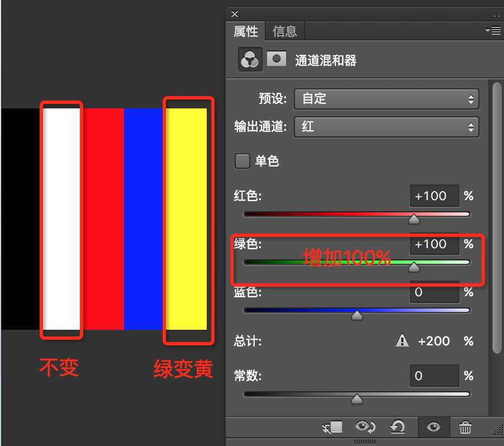Open the 输出通道 dropdown showing 红

click(x=386, y=127)
